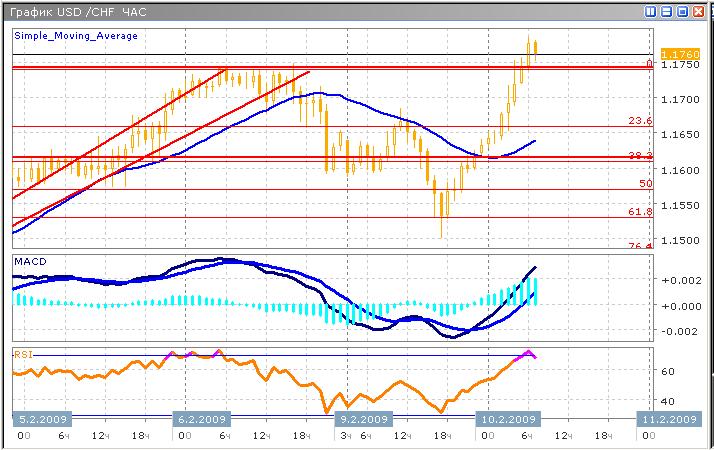This screenshot has width=714, height=450.
Task: Close the USD/CHF chart window
Action: (x=699, y=11)
